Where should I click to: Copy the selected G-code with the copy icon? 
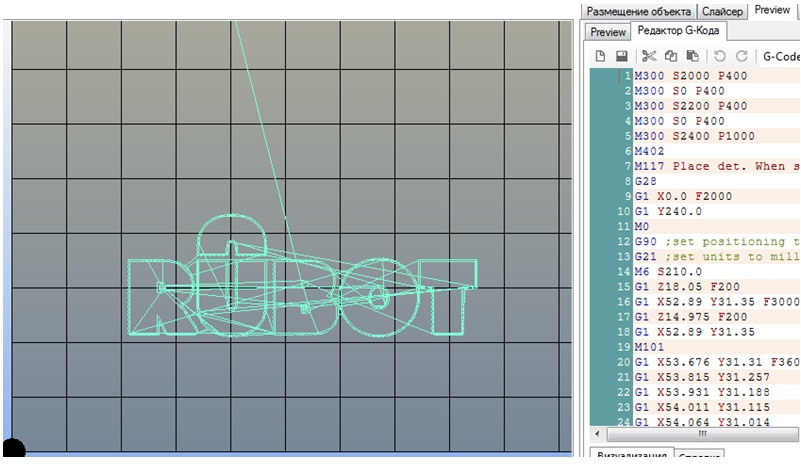point(671,56)
